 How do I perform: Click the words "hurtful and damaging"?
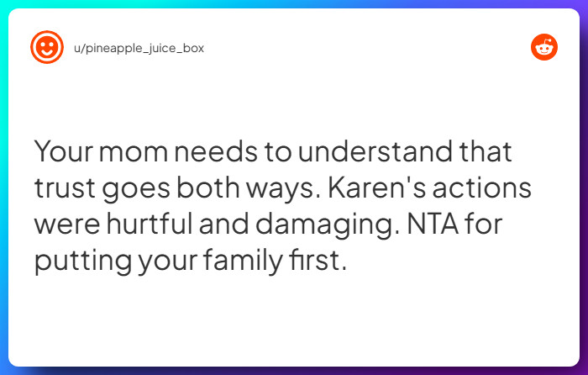253,224
